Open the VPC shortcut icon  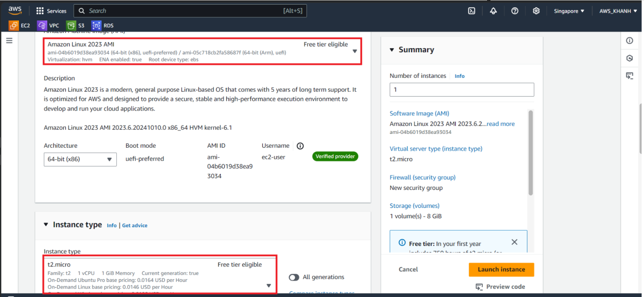pyautogui.click(x=42, y=25)
